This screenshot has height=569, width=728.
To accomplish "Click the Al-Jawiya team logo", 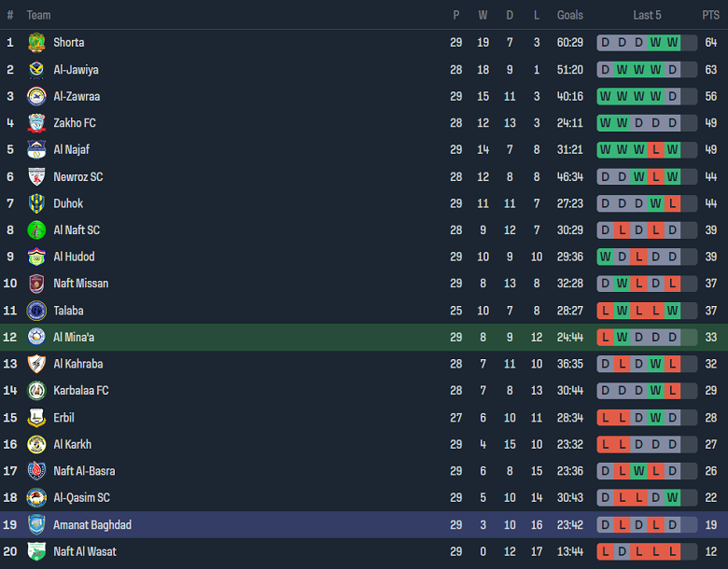I will coord(36,70).
